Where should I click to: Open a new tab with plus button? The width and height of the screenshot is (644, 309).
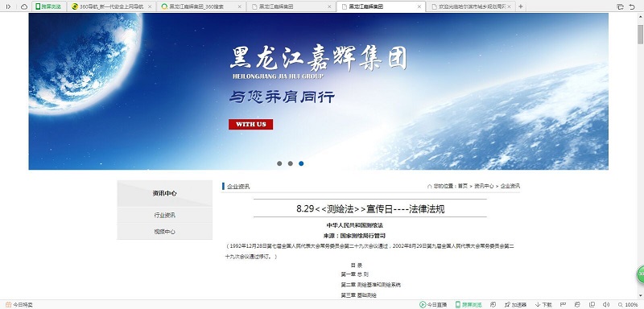tap(521, 6)
